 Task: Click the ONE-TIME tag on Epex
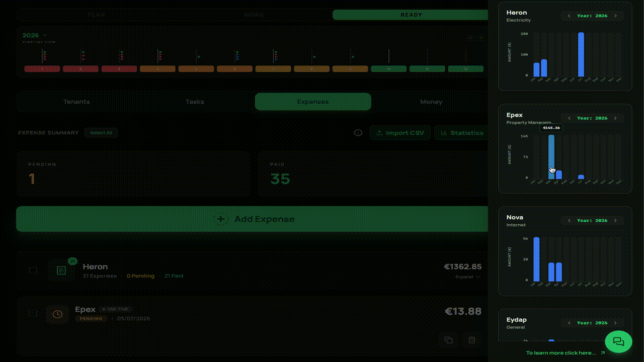click(116, 309)
